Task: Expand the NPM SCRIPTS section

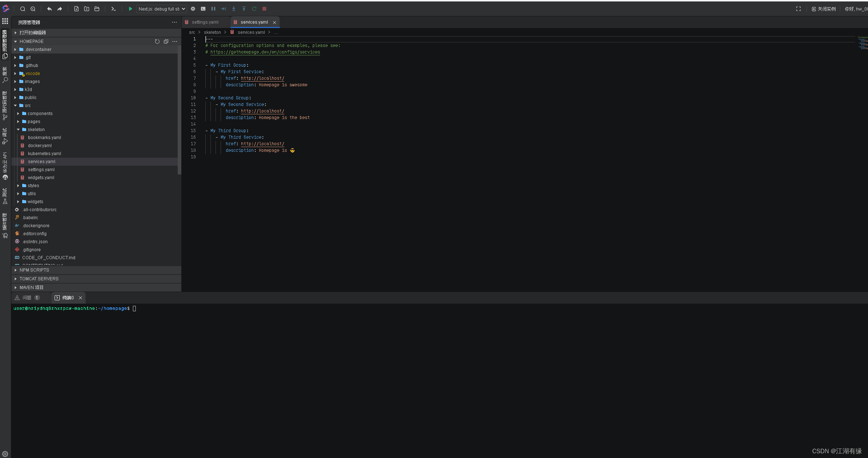Action: click(x=34, y=270)
